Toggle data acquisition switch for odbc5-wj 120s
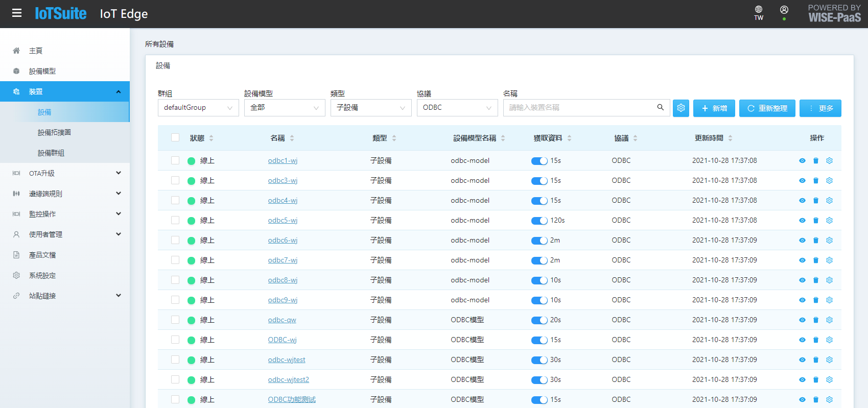The width and height of the screenshot is (868, 408). [539, 221]
